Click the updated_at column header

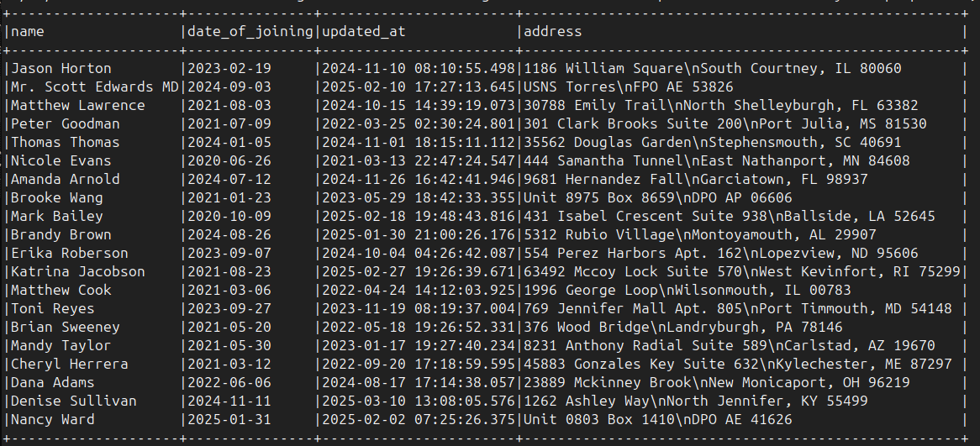pyautogui.click(x=363, y=32)
